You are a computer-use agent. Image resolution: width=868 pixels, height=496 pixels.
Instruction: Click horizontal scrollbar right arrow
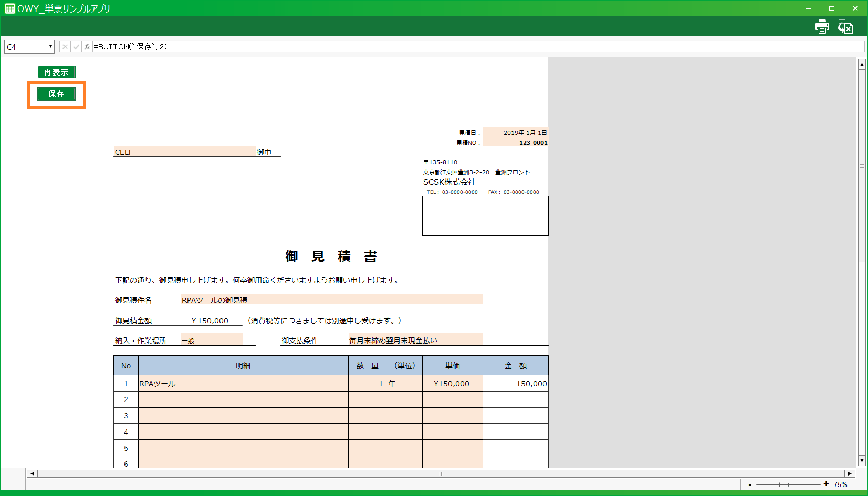pyautogui.click(x=850, y=473)
